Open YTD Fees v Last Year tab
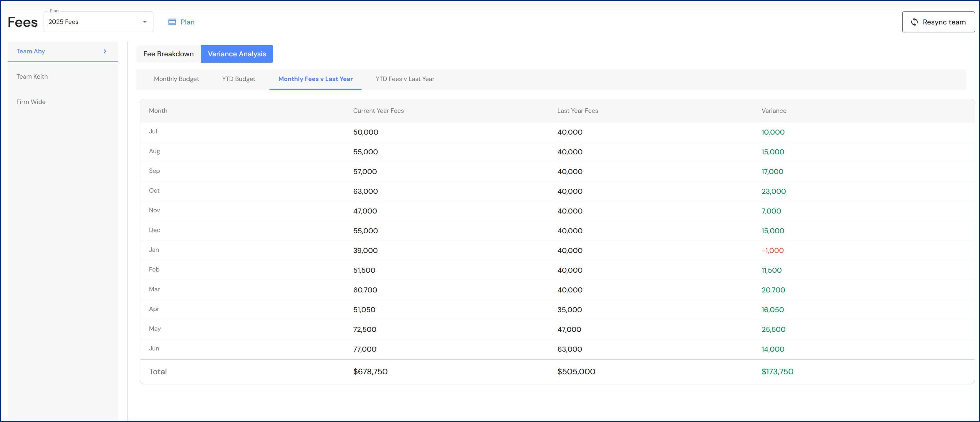 point(405,79)
